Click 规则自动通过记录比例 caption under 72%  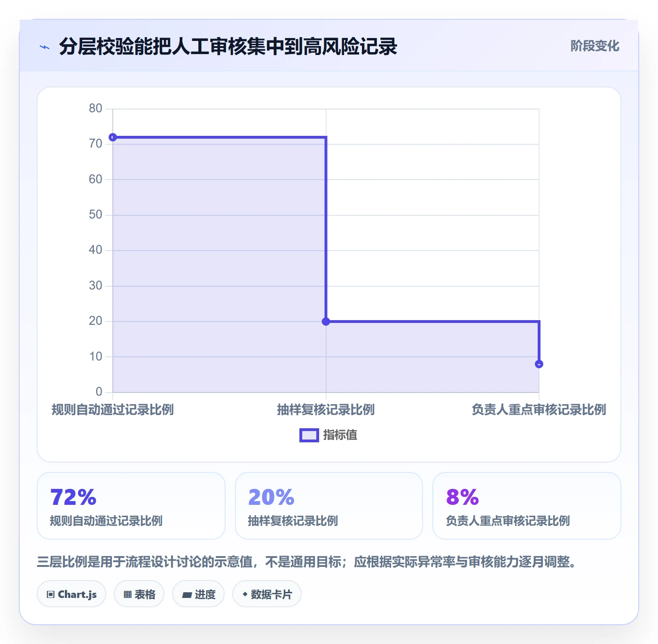tap(106, 521)
